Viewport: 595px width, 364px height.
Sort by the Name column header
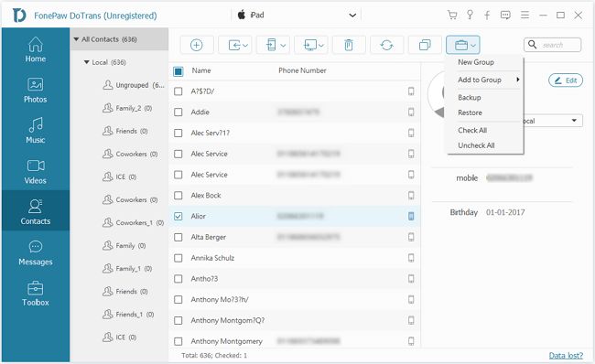(201, 70)
